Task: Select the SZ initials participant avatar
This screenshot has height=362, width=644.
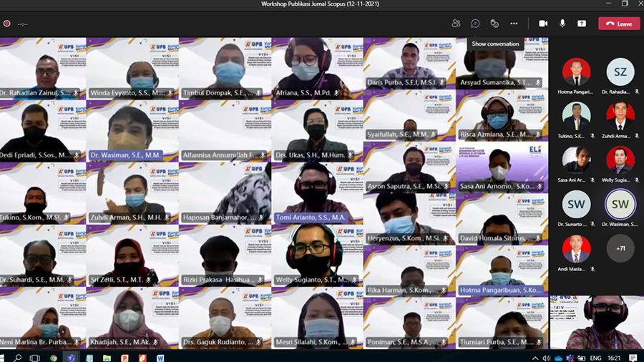Action: click(x=620, y=72)
